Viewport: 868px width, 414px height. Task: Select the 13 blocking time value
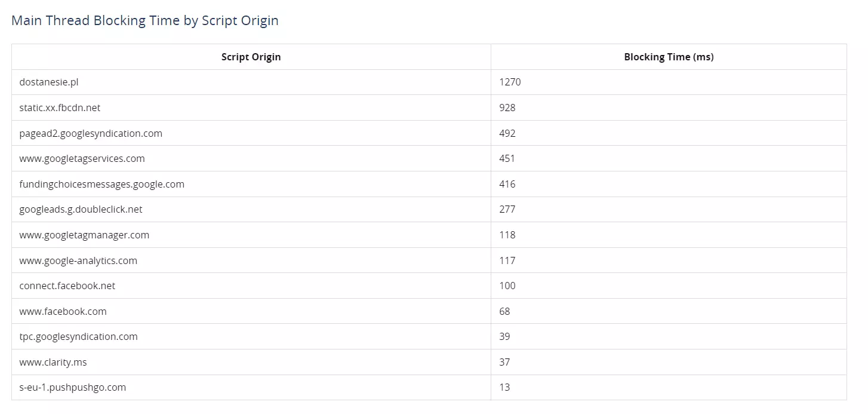click(x=504, y=387)
